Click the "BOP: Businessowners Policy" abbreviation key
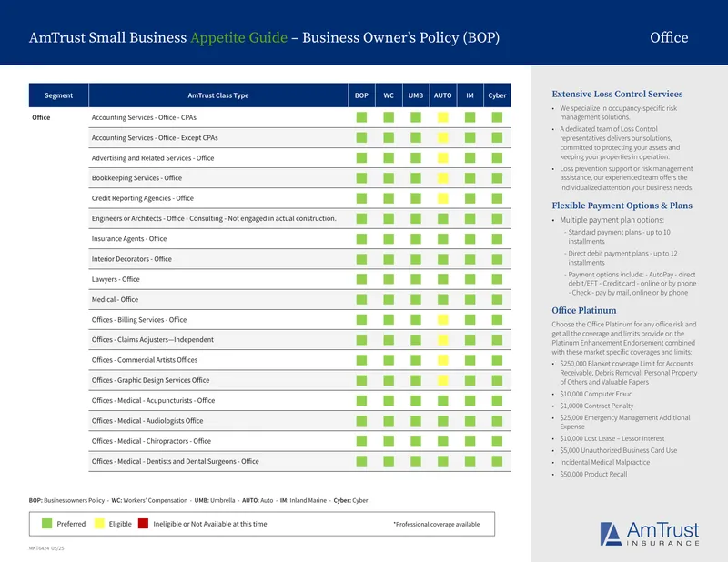 coord(66,500)
